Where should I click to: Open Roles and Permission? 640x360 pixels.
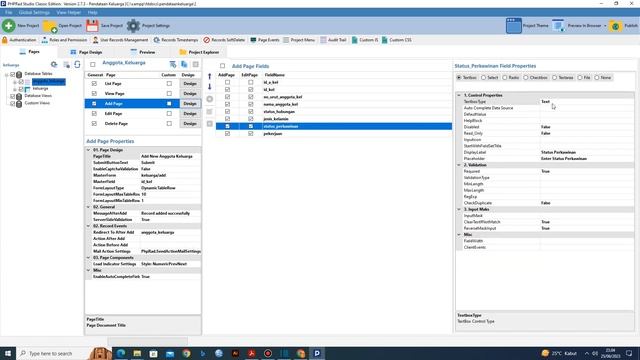coord(64,40)
